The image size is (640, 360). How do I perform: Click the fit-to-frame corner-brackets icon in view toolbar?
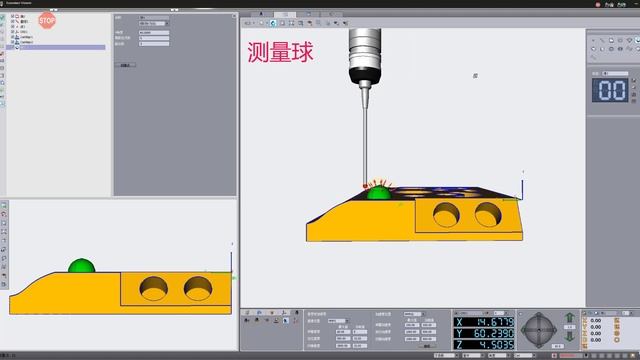pyautogui.click(x=291, y=23)
